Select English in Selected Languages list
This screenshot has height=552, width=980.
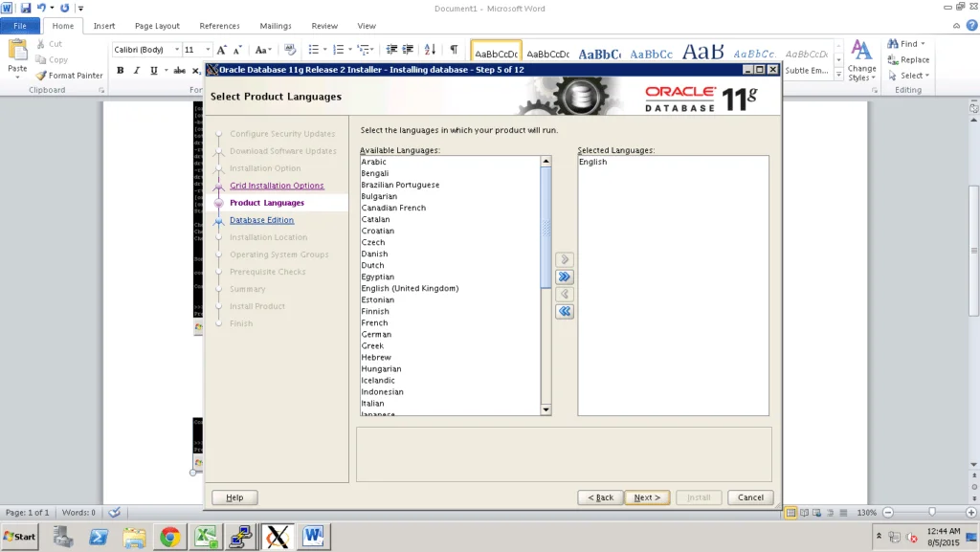coord(592,162)
